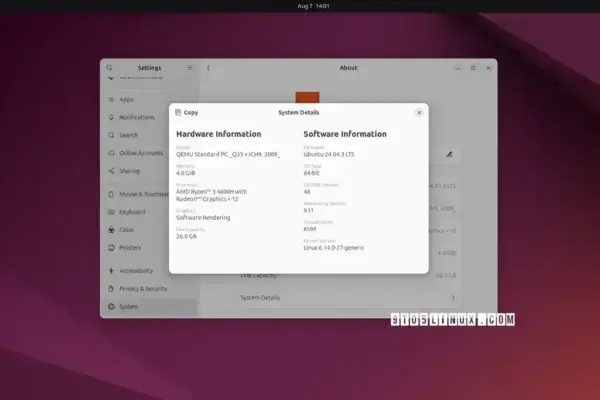Click the Notifications bell icon

[x=111, y=117]
